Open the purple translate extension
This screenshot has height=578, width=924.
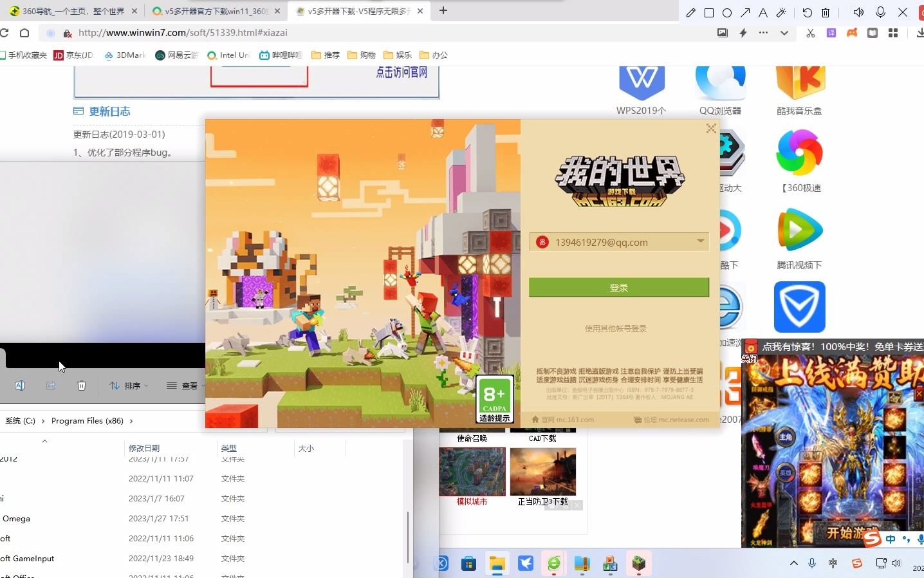point(831,33)
